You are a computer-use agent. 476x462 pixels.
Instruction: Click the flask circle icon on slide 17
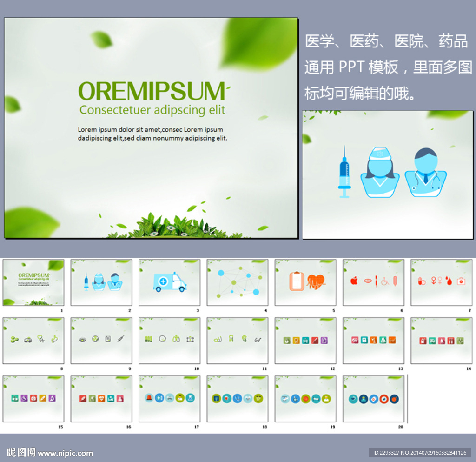[x=190, y=398]
